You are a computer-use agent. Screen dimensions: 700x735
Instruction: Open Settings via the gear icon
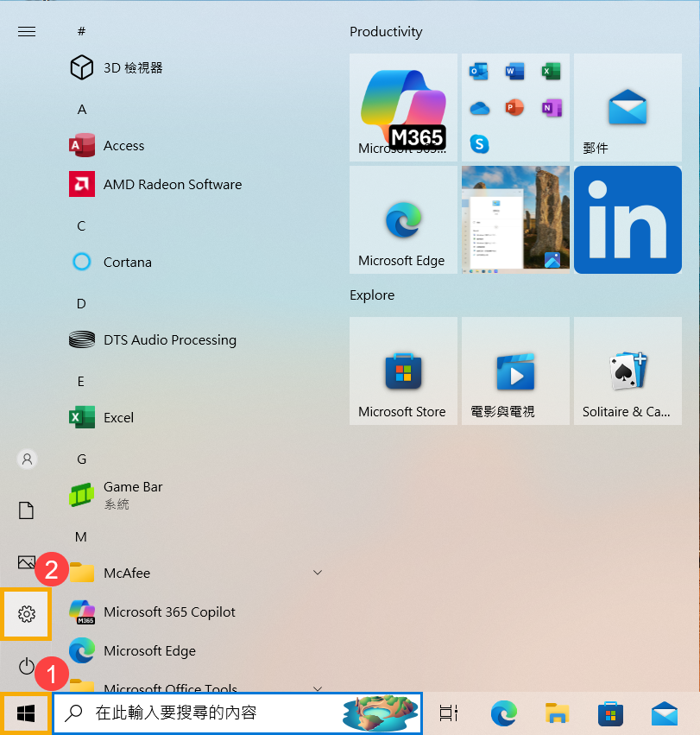pos(26,614)
